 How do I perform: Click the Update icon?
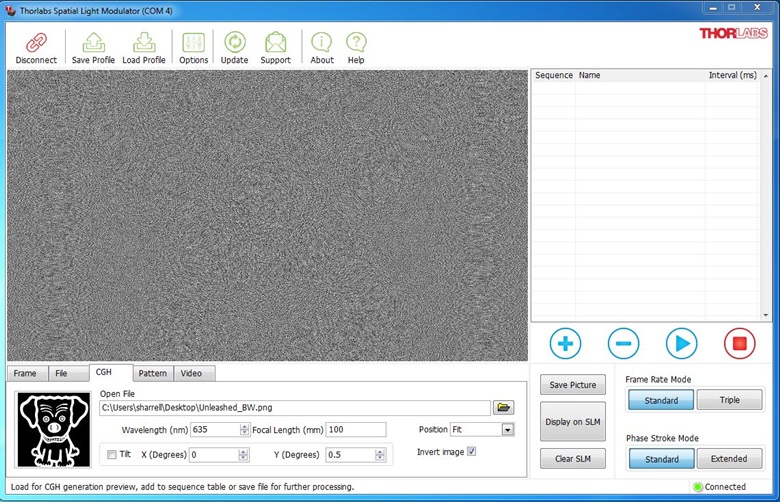pos(234,43)
